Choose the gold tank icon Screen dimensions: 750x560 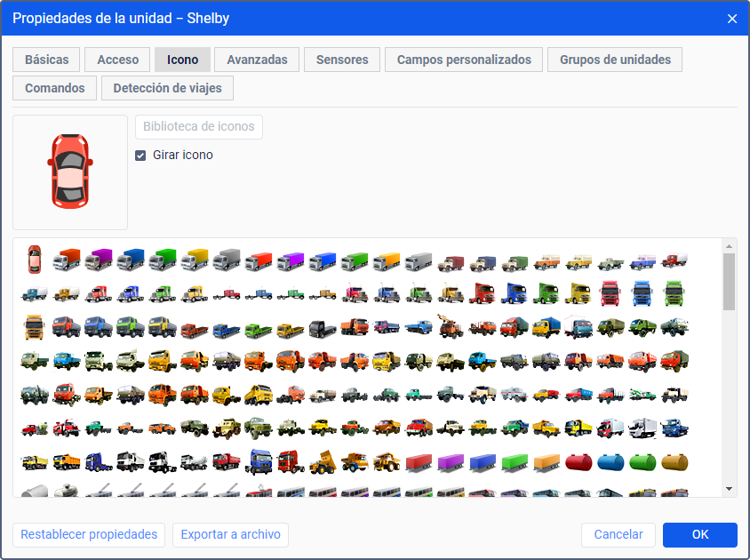pyautogui.click(x=674, y=462)
